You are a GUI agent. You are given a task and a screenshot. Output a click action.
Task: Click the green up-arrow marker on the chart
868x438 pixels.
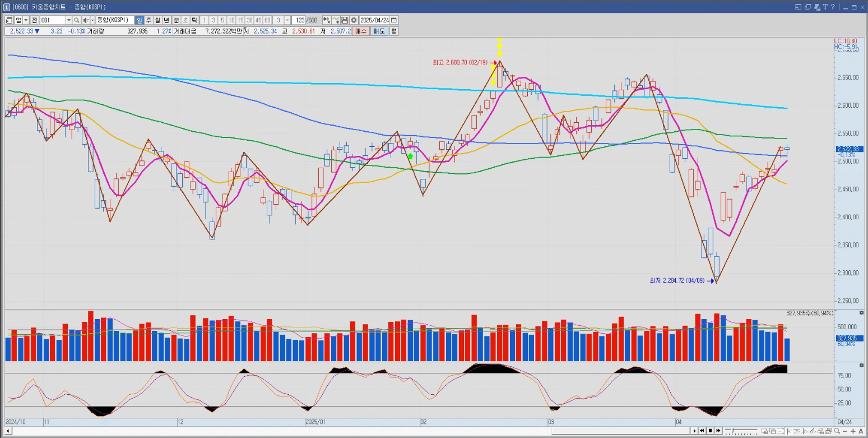tap(411, 156)
